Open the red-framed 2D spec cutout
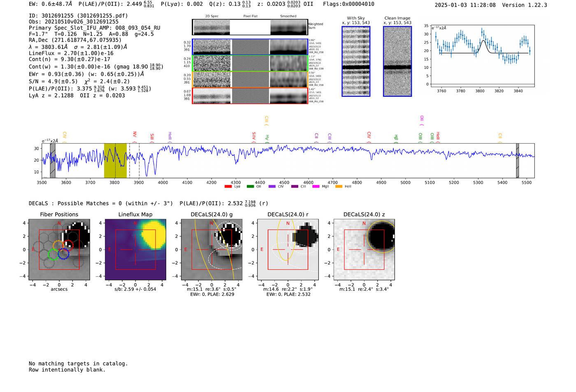The height and width of the screenshot is (392, 576). pos(212,96)
